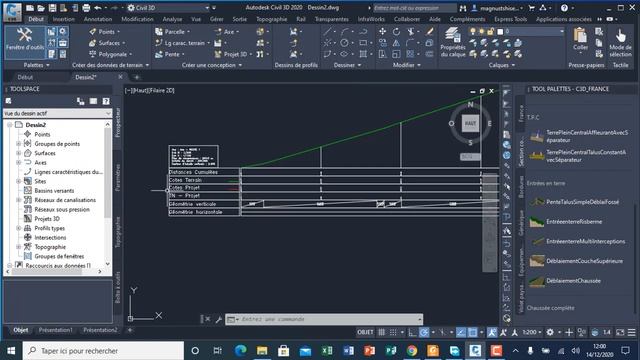Screen dimensions: 640x360
Task: Click the Pente button in ribbon
Action: coord(168,54)
